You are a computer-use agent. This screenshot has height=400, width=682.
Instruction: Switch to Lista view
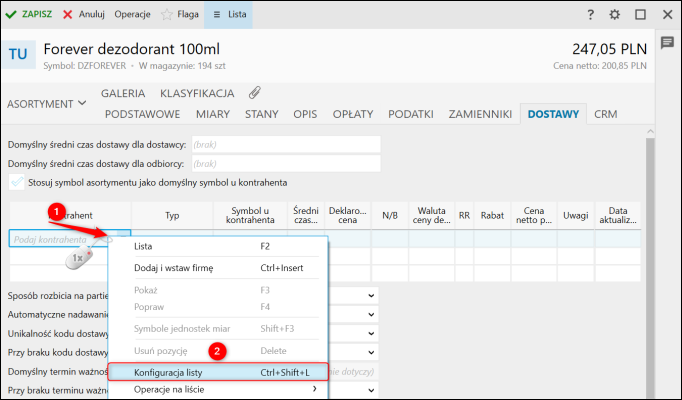point(229,14)
